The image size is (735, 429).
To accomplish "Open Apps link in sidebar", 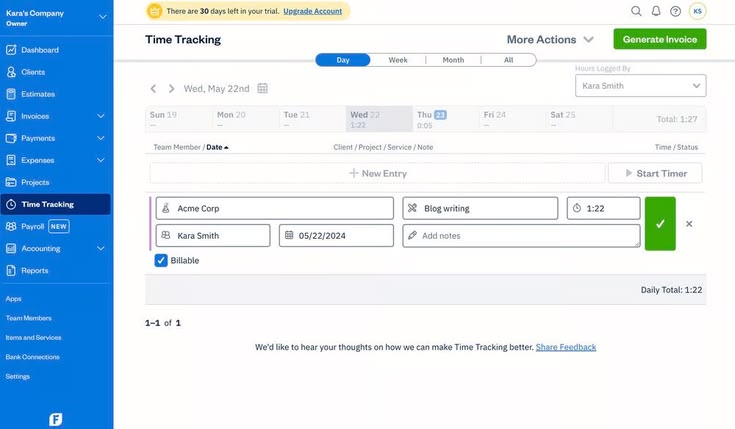I will pos(14,299).
